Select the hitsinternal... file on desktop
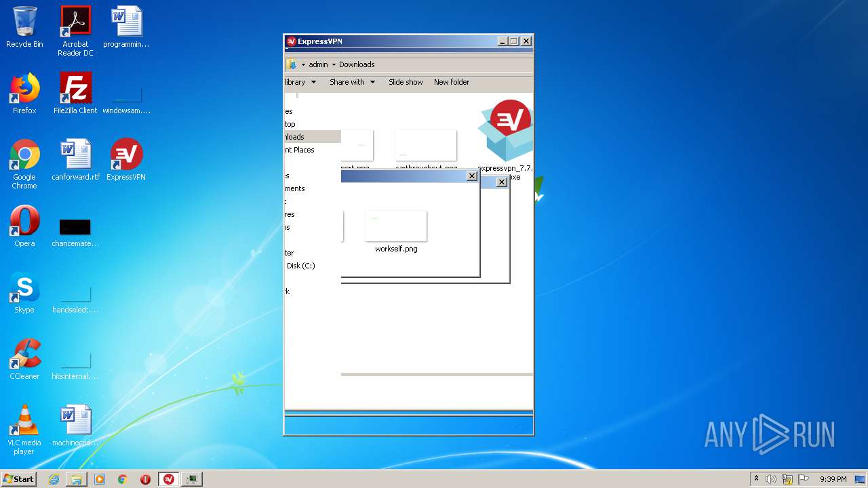Image resolution: width=868 pixels, height=488 pixels. [x=75, y=365]
